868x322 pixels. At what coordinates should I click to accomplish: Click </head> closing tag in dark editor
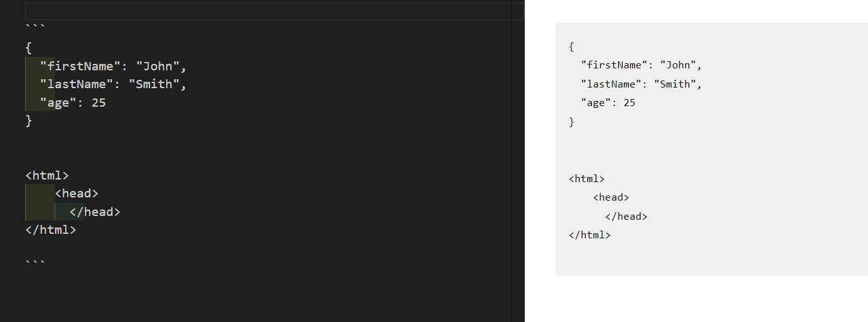(x=95, y=211)
